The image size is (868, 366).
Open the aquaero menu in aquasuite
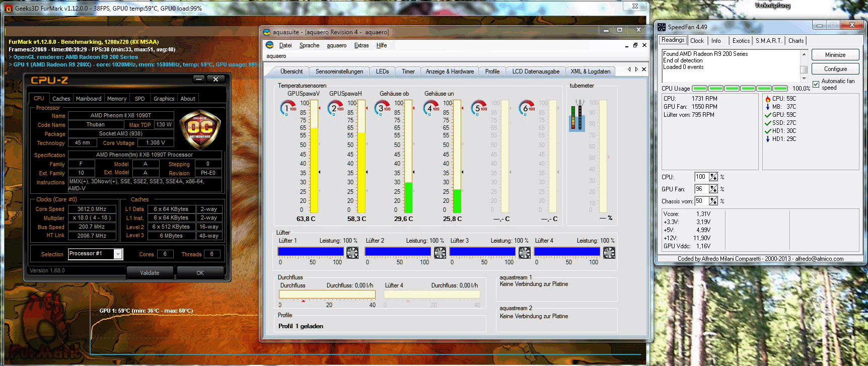[x=336, y=45]
